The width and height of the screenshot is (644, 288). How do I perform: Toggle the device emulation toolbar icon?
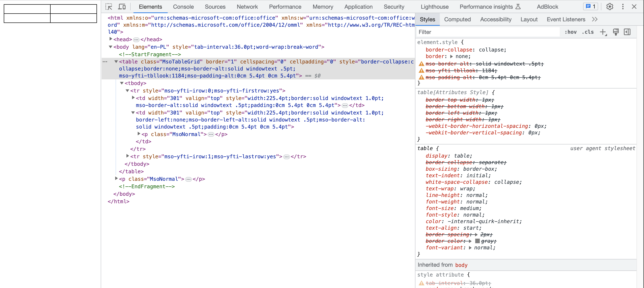coord(122,7)
